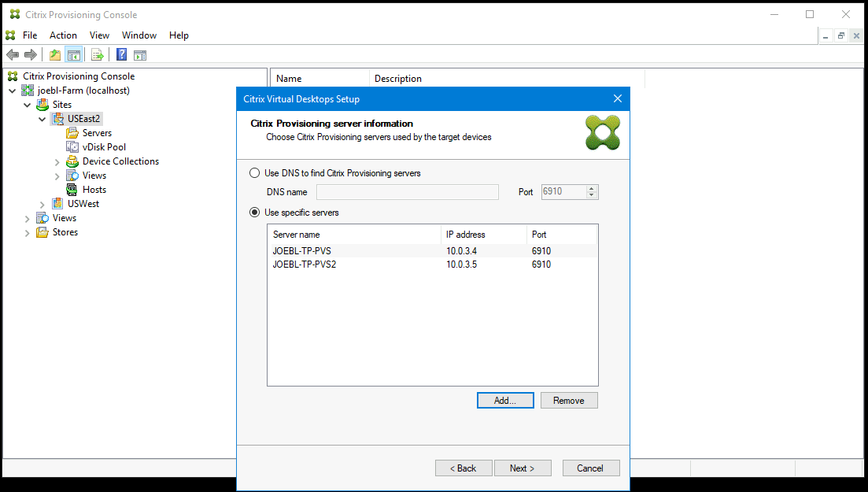Select the JOEBL-TP-PVS server row
The image size is (868, 492).
(432, 251)
